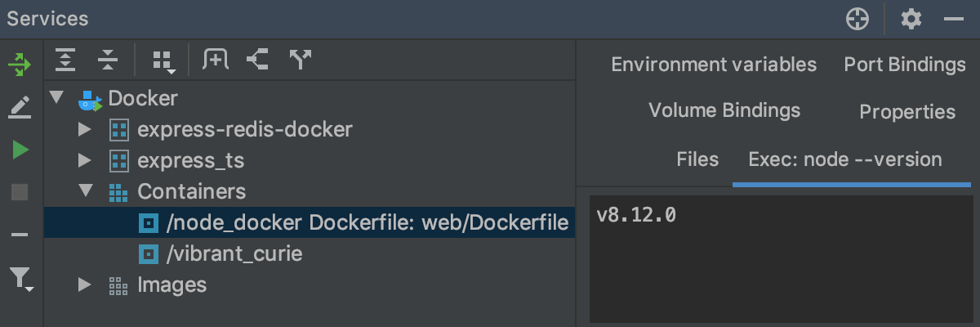This screenshot has width=980, height=327.
Task: Click the Add Service icon
Action: click(x=216, y=59)
